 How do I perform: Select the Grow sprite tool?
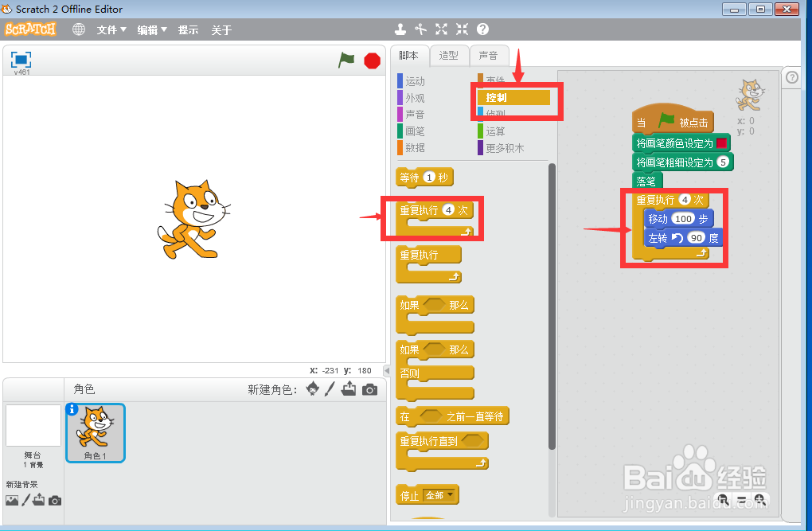(441, 29)
